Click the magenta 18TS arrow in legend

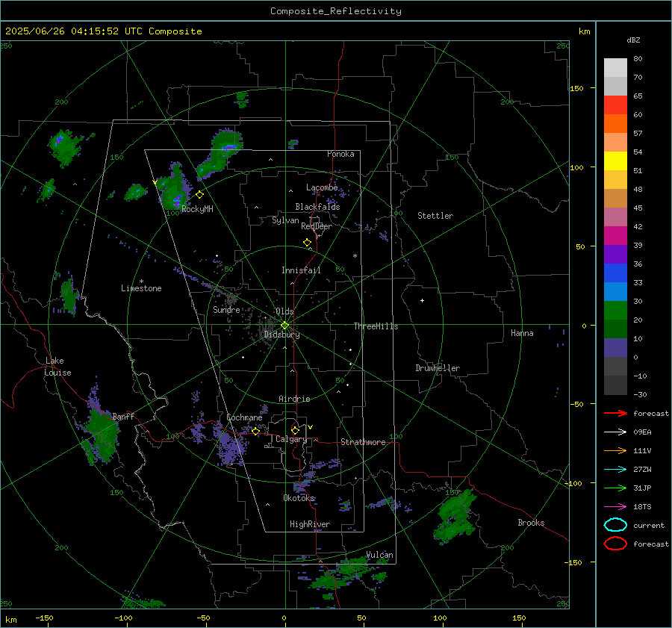click(x=615, y=507)
